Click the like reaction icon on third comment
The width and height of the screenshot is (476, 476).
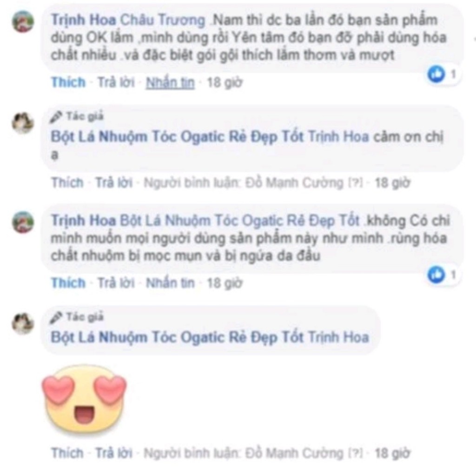pyautogui.click(x=436, y=274)
